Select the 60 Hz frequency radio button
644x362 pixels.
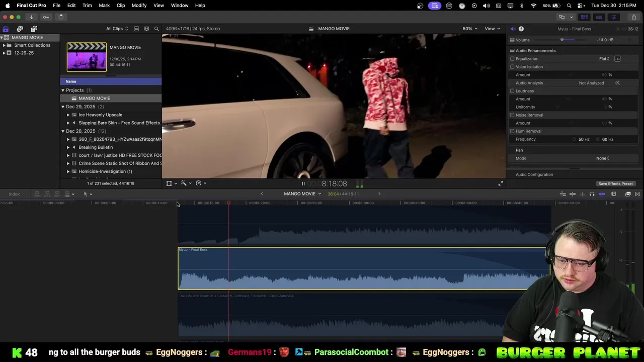pos(598,139)
